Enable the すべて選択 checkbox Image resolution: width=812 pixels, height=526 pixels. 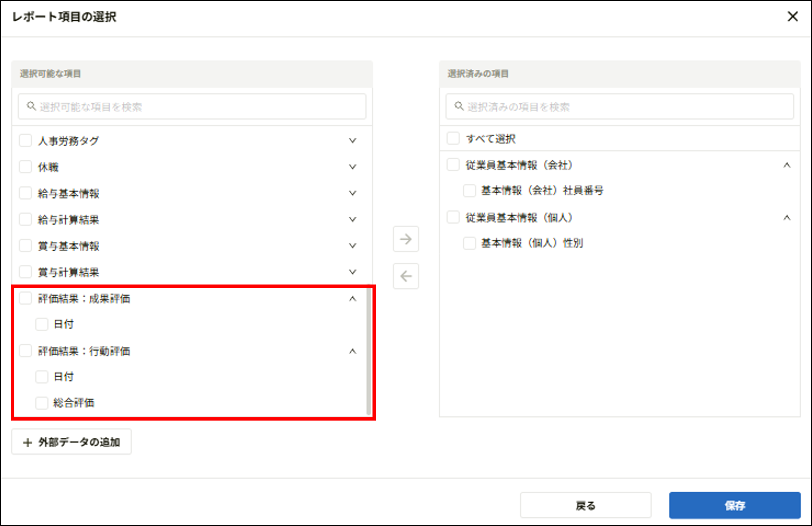[x=453, y=138]
